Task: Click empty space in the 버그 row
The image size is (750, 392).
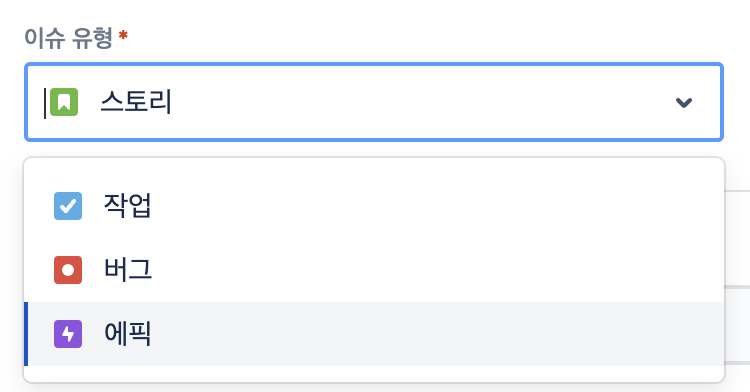Action: (x=430, y=270)
